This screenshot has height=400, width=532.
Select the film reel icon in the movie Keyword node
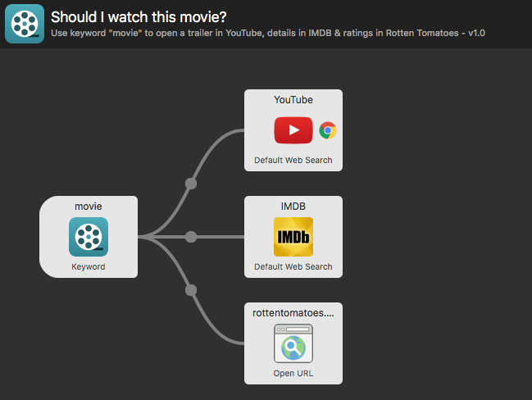89,237
